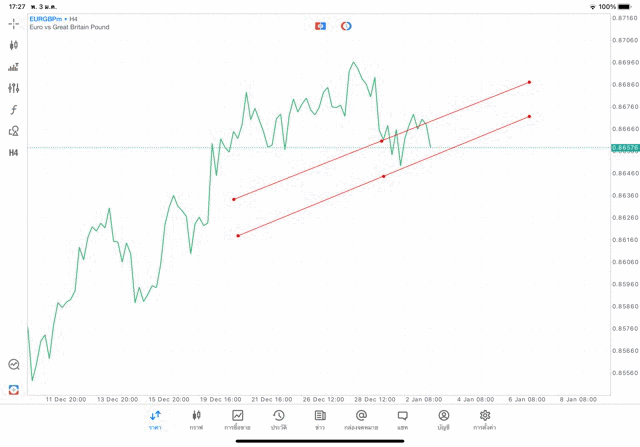Open the การตั้งค่า (Settings) tab
The height and width of the screenshot is (447, 640).
tap(485, 419)
